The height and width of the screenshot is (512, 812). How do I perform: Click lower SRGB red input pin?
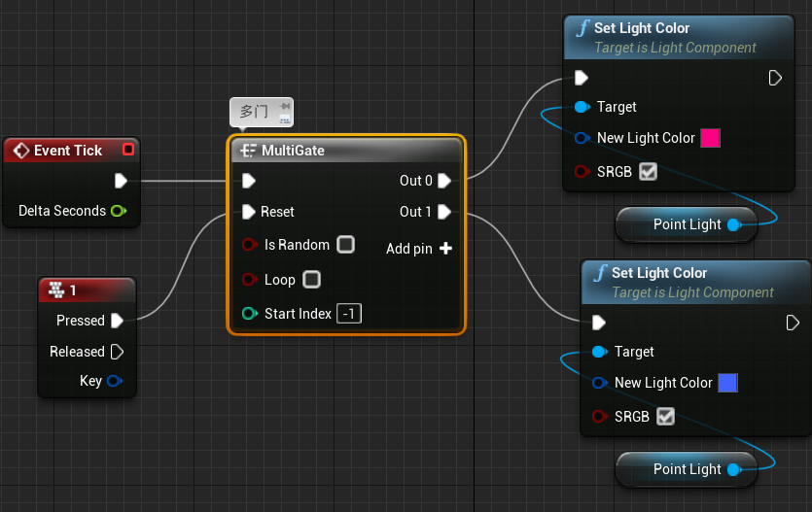(600, 417)
